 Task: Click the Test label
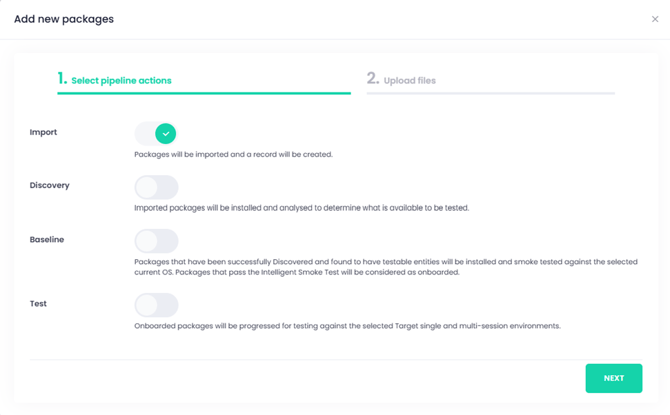pos(38,303)
